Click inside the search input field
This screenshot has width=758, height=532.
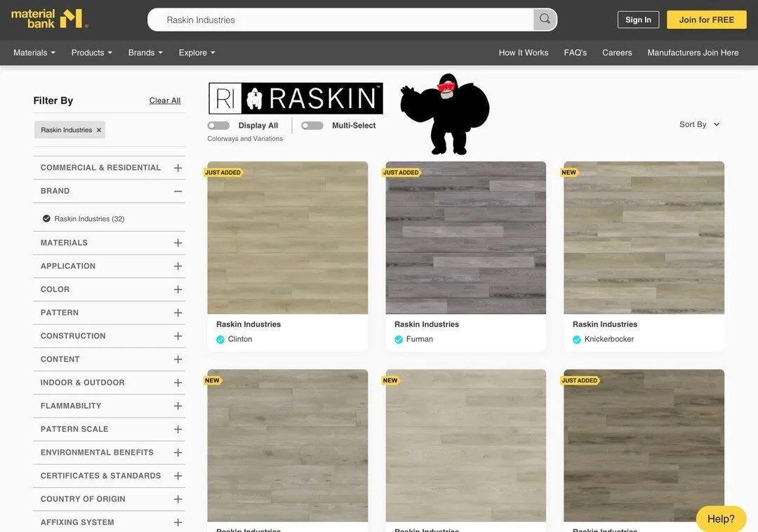click(337, 20)
